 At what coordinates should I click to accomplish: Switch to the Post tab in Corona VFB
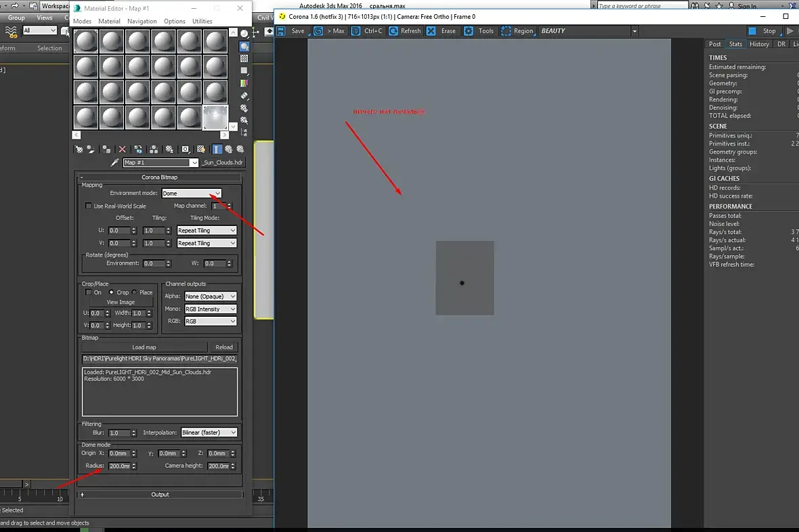714,45
